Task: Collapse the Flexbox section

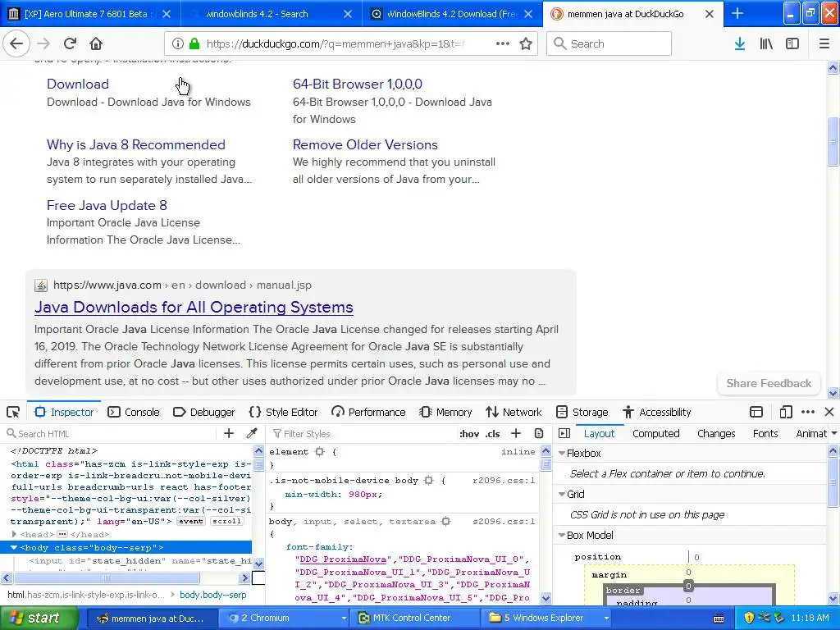Action: (562, 453)
